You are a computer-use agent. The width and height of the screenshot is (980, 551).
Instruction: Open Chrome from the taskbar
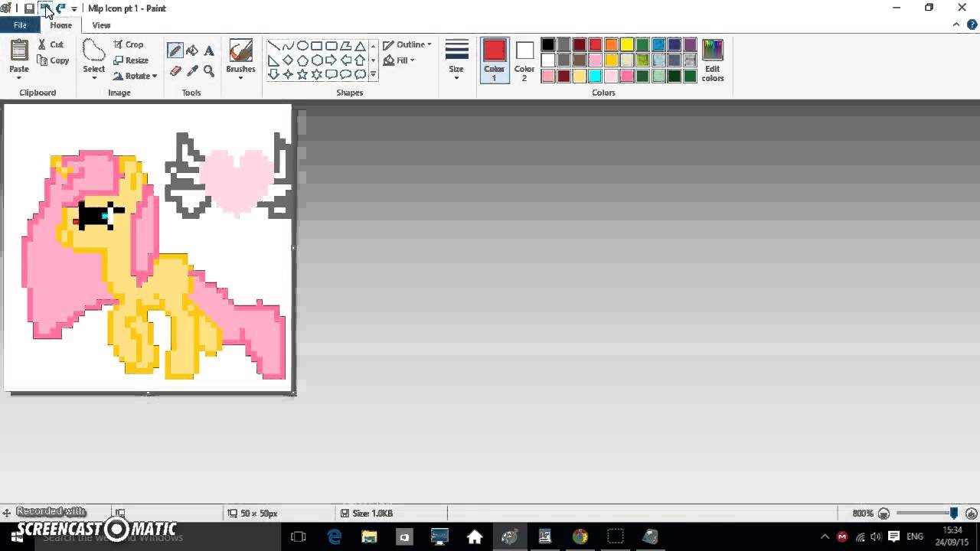[580, 536]
